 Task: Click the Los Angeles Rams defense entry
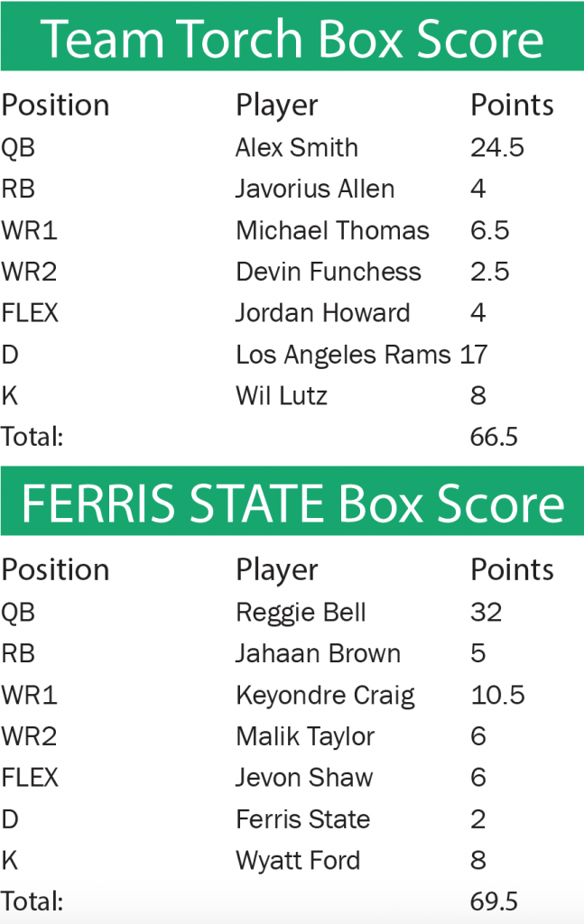(343, 355)
